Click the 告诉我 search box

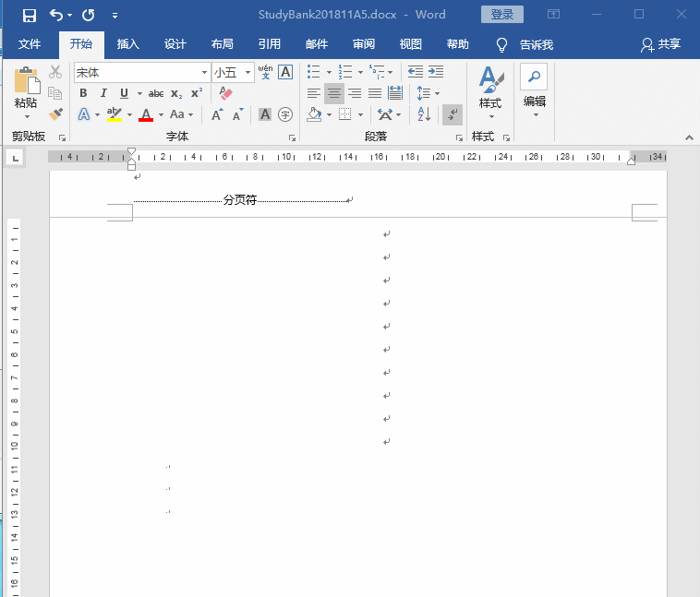pyautogui.click(x=525, y=44)
